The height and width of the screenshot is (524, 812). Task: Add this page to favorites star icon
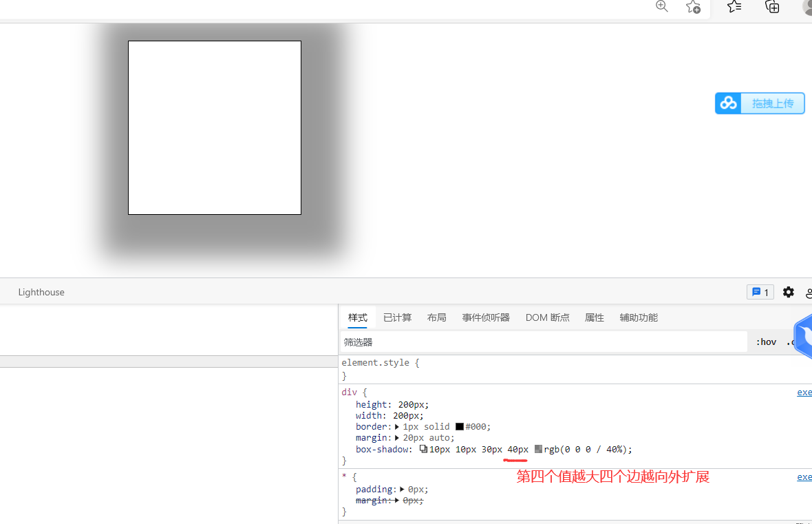pos(693,6)
